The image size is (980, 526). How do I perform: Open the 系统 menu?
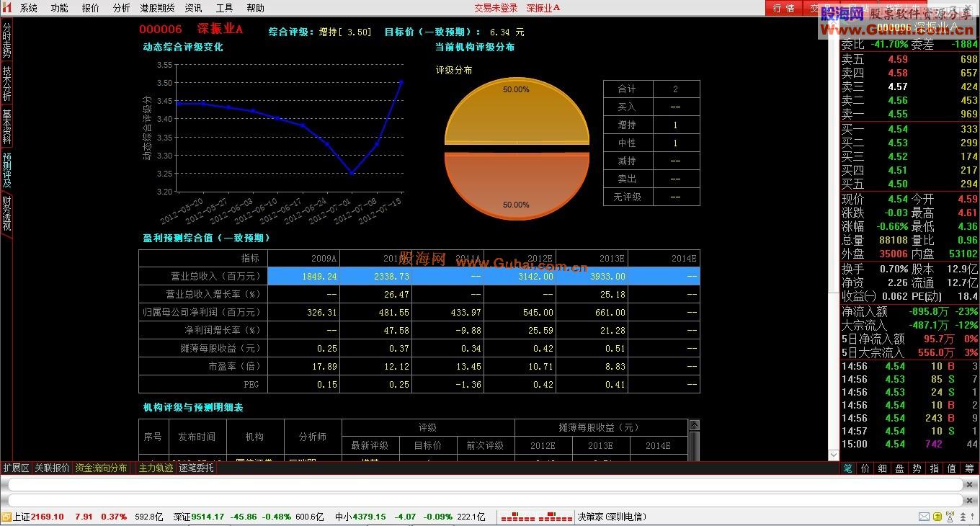(29, 8)
